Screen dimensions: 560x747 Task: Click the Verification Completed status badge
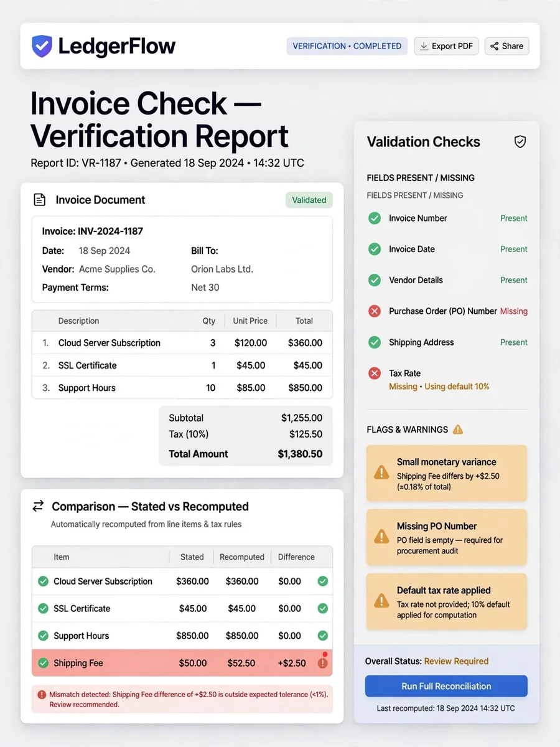tap(347, 46)
